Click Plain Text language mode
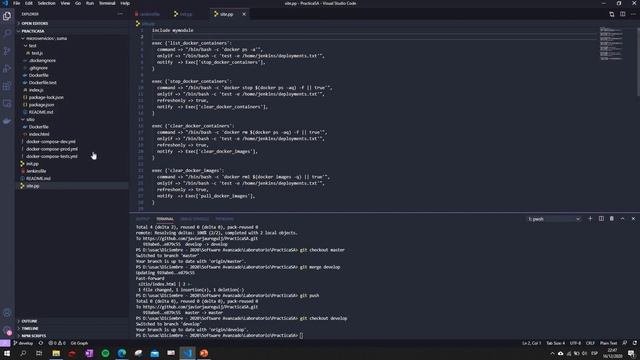This screenshot has width=640, height=360. tap(608, 343)
